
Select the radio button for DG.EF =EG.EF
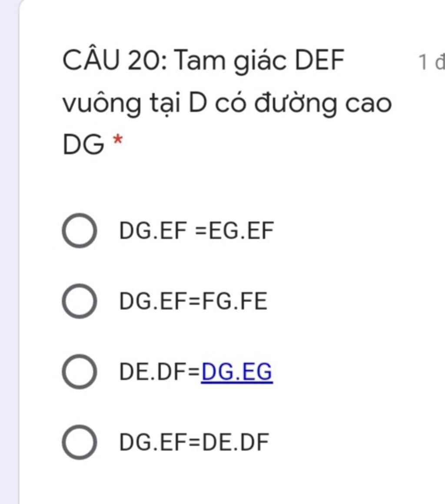[79, 231]
